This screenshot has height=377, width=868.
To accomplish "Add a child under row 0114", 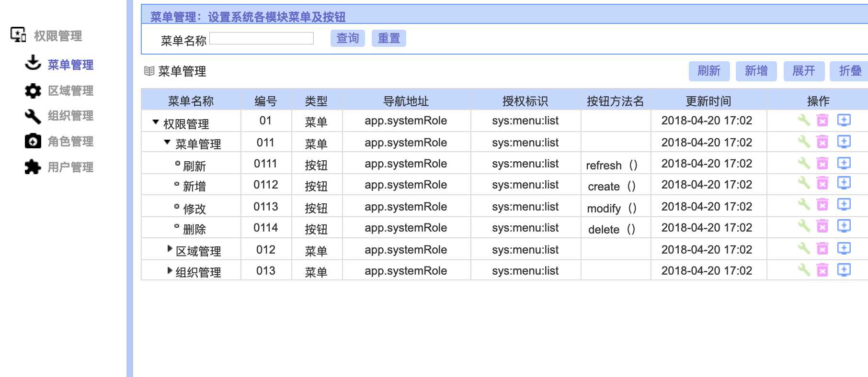I will (x=844, y=226).
